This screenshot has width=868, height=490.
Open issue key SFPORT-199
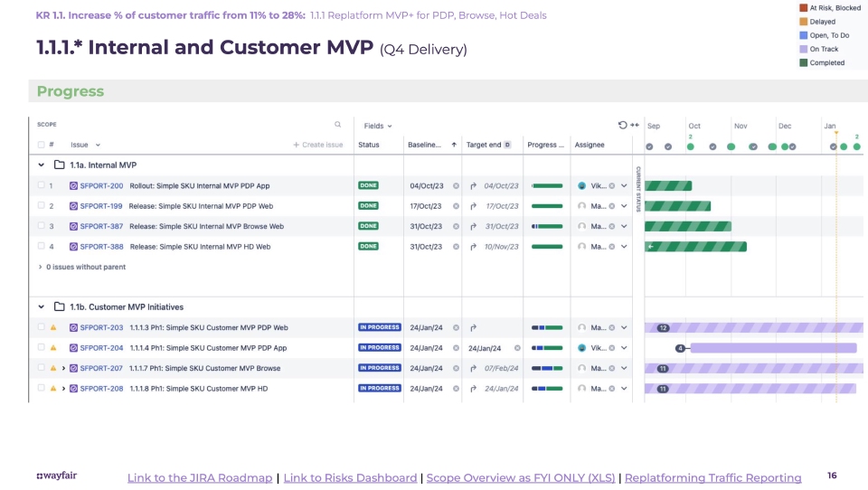100,206
